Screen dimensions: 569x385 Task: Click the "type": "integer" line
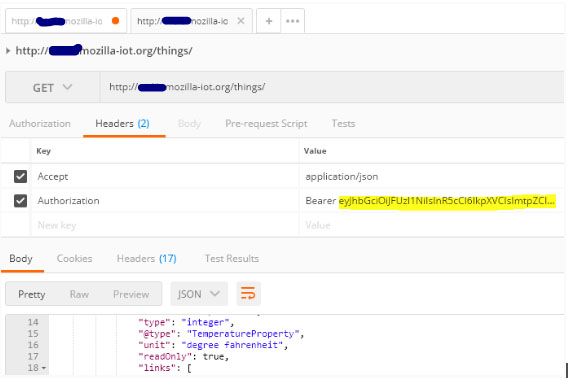coord(186,322)
